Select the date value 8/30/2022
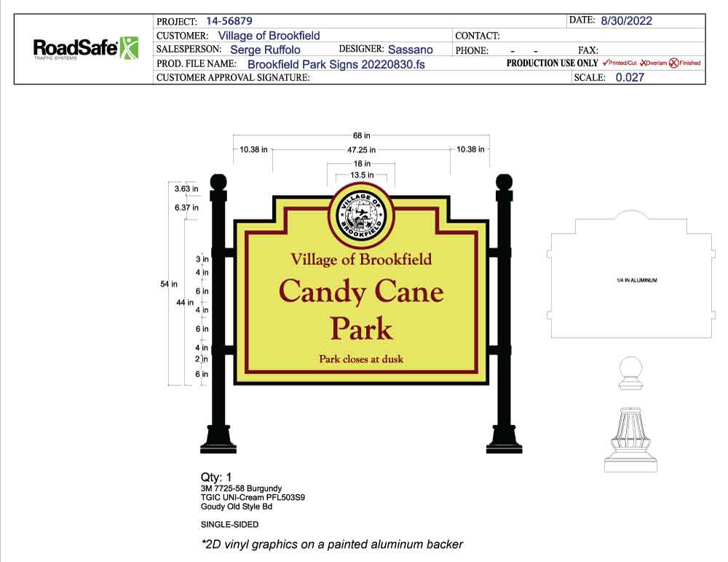This screenshot has width=728, height=562. (x=626, y=21)
